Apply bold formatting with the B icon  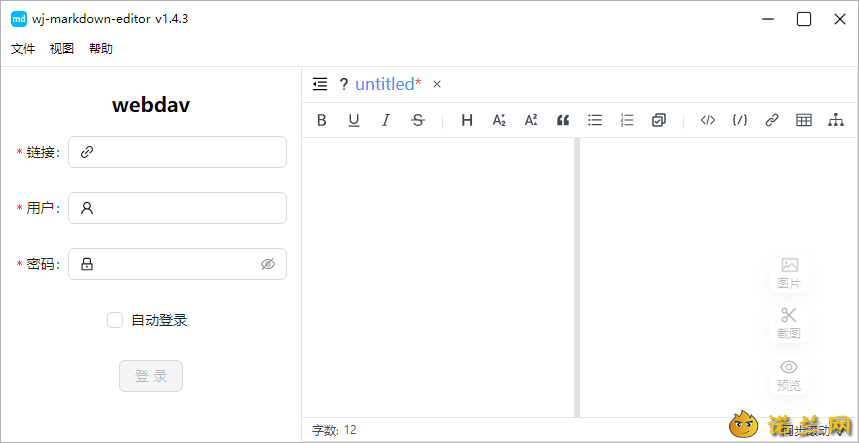322,120
